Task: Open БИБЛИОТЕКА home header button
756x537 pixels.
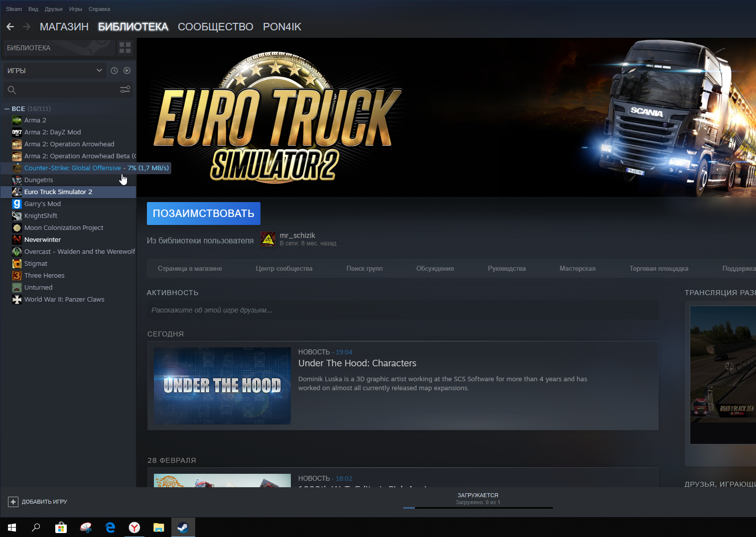Action: (58, 48)
